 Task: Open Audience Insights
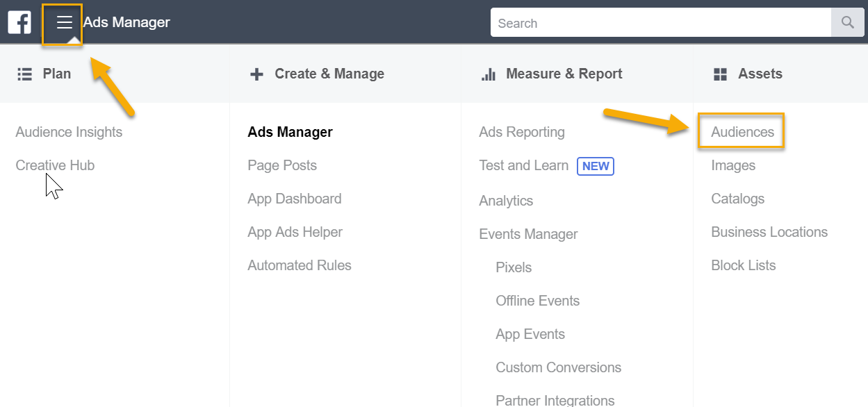(69, 132)
